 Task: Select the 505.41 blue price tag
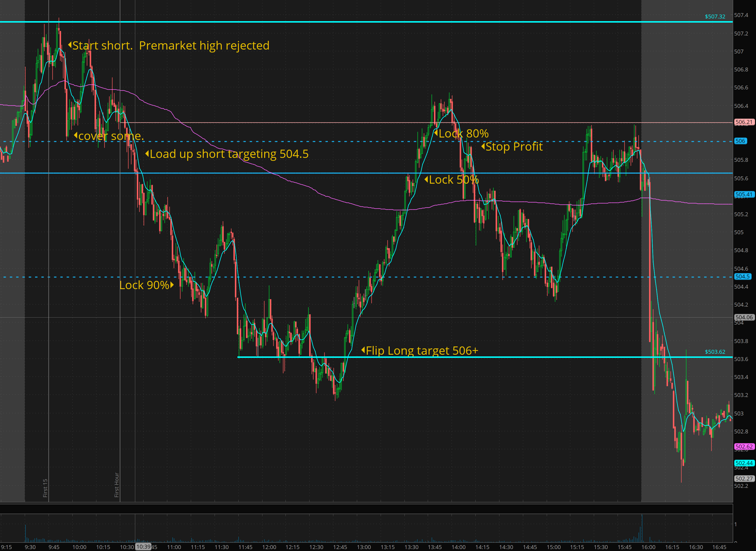(x=744, y=194)
